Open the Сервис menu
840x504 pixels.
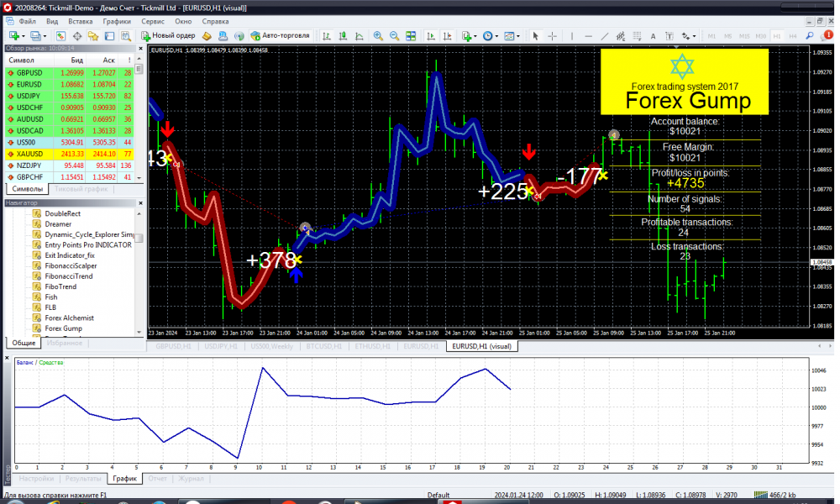click(x=153, y=22)
